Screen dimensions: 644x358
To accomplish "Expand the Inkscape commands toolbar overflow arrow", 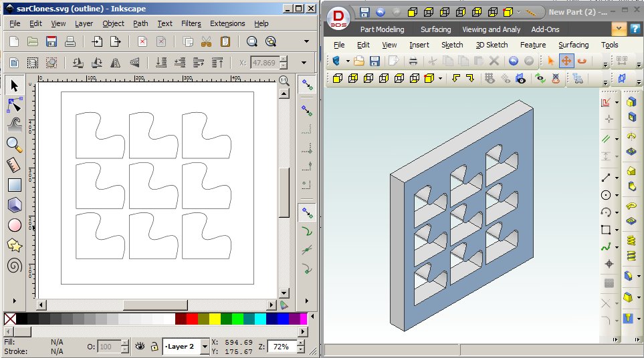I will tap(306, 41).
